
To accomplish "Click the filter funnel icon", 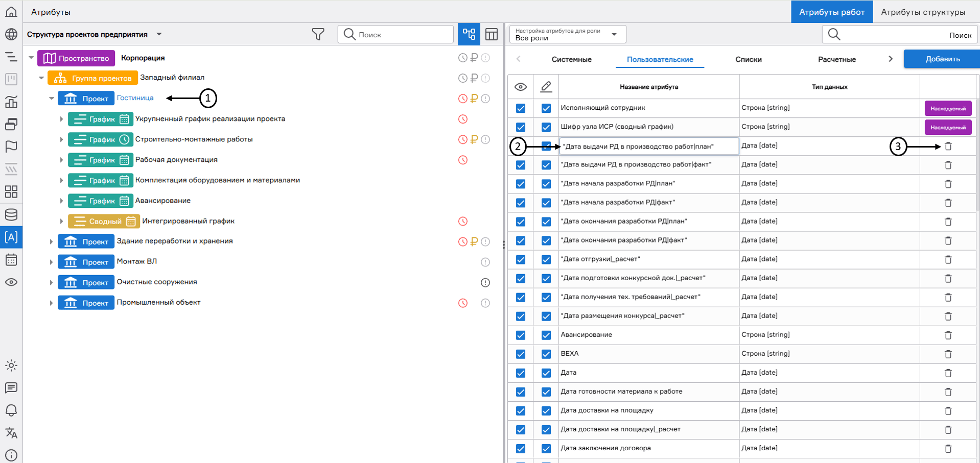I will [318, 34].
